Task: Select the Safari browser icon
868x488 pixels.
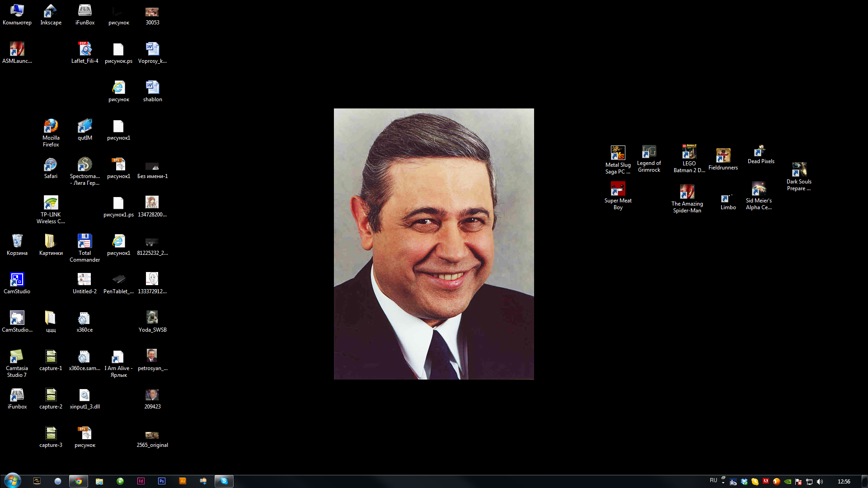Action: pyautogui.click(x=51, y=165)
